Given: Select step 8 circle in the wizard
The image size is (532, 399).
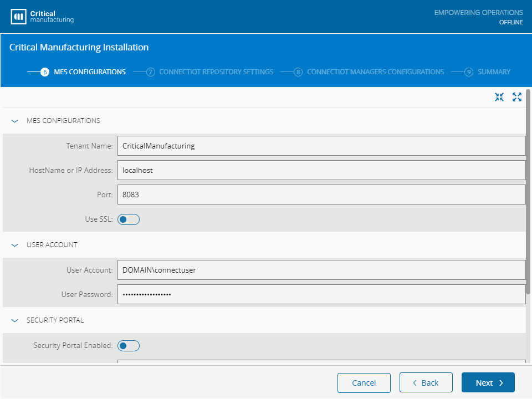Looking at the screenshot, I should (298, 72).
